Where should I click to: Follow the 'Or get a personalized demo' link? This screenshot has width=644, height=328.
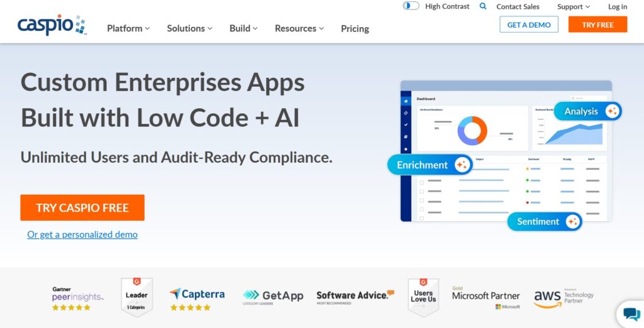82,234
